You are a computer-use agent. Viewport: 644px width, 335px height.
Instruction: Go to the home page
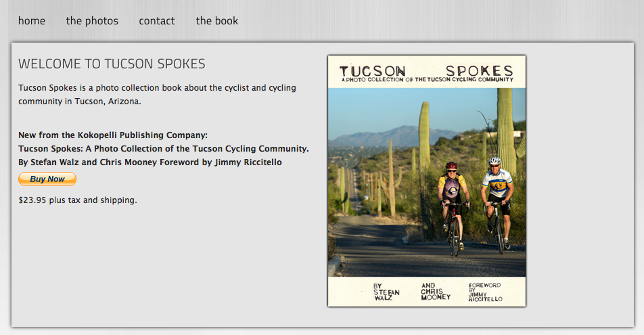[32, 20]
